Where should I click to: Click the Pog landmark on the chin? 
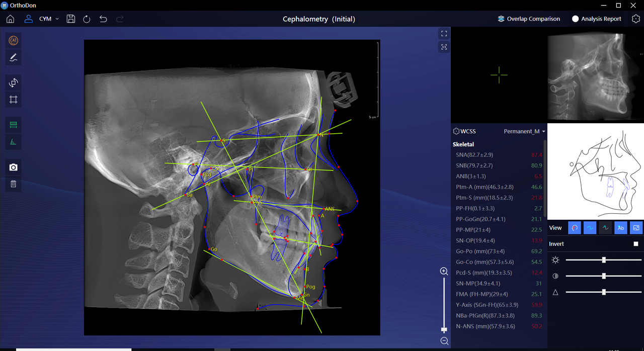tap(305, 287)
